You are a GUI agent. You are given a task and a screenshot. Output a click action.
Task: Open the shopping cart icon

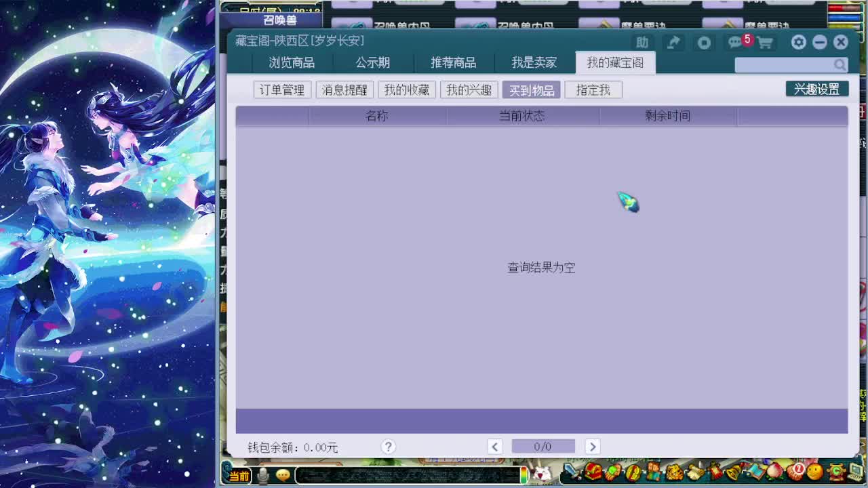(765, 43)
